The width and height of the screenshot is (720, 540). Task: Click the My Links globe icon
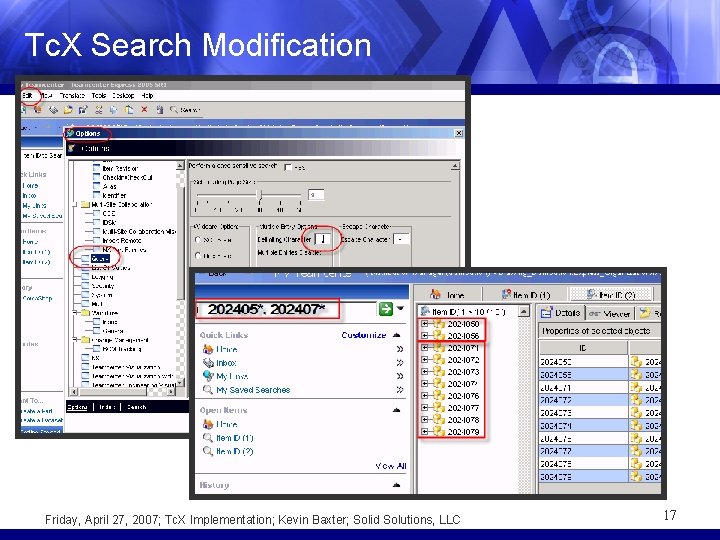point(208,376)
